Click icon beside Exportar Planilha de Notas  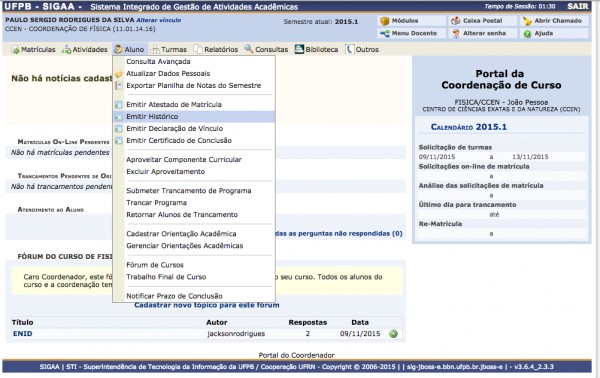tap(119, 85)
